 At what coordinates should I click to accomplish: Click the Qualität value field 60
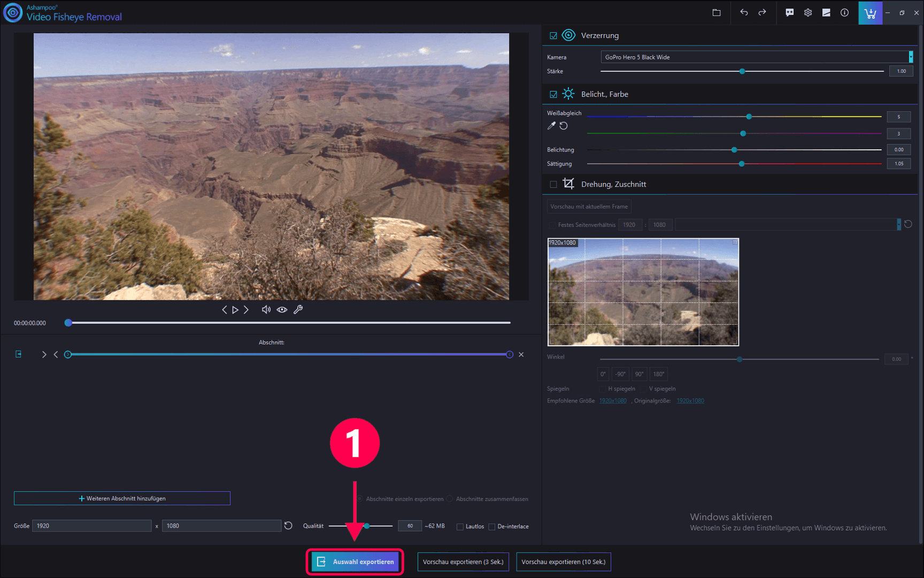[x=410, y=526]
